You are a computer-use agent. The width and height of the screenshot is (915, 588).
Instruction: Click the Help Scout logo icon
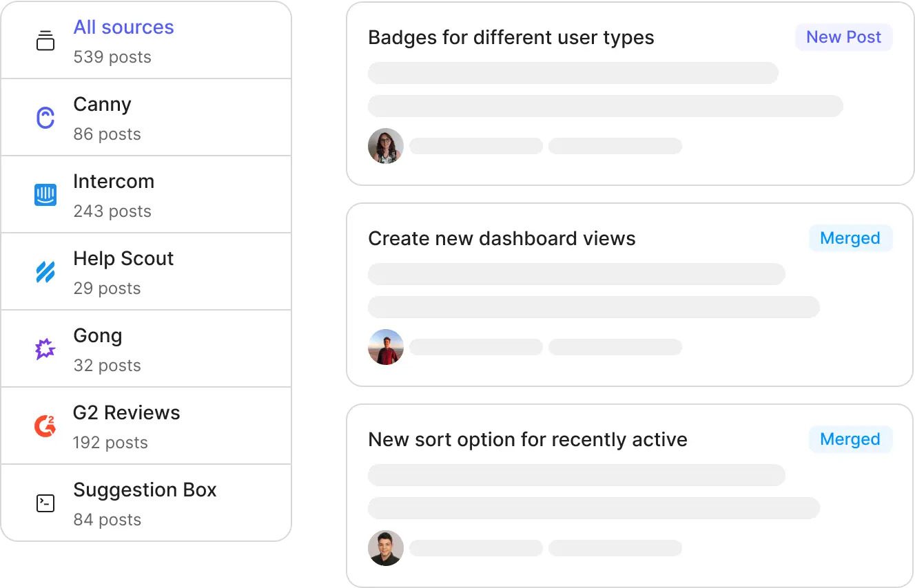click(x=45, y=272)
